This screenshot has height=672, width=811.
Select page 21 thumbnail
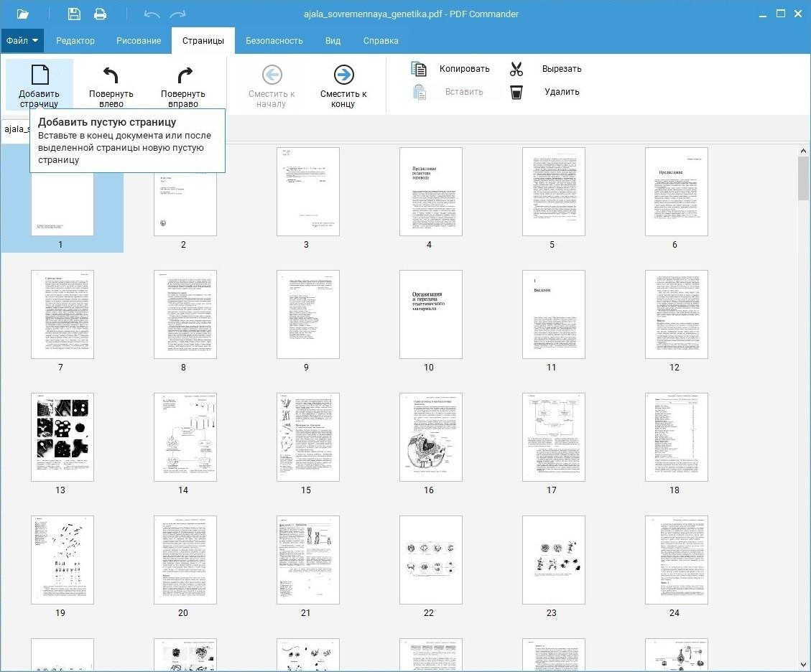(307, 560)
